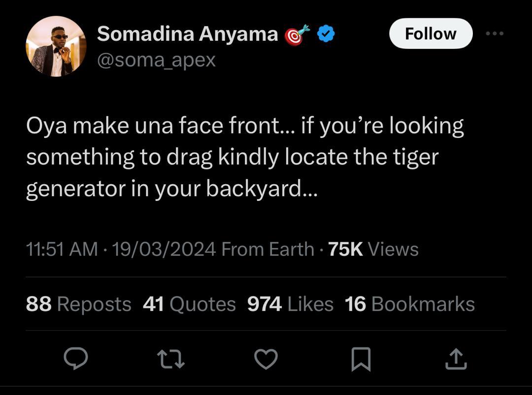The image size is (532, 395).
Task: Click the "From Earth" location label
Action: (x=267, y=249)
